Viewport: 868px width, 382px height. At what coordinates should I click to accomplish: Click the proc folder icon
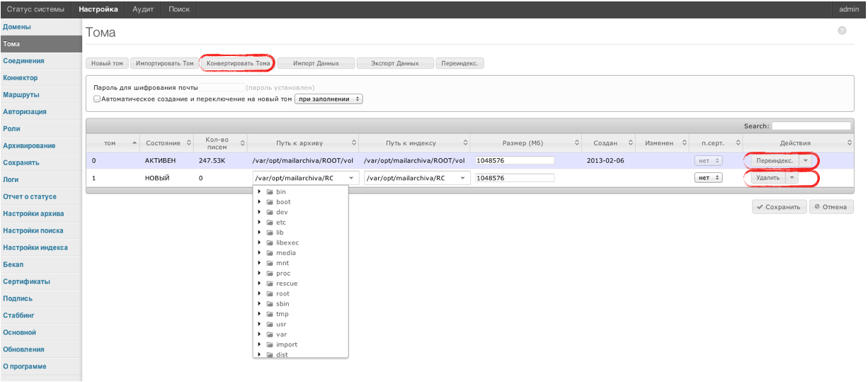coord(270,274)
